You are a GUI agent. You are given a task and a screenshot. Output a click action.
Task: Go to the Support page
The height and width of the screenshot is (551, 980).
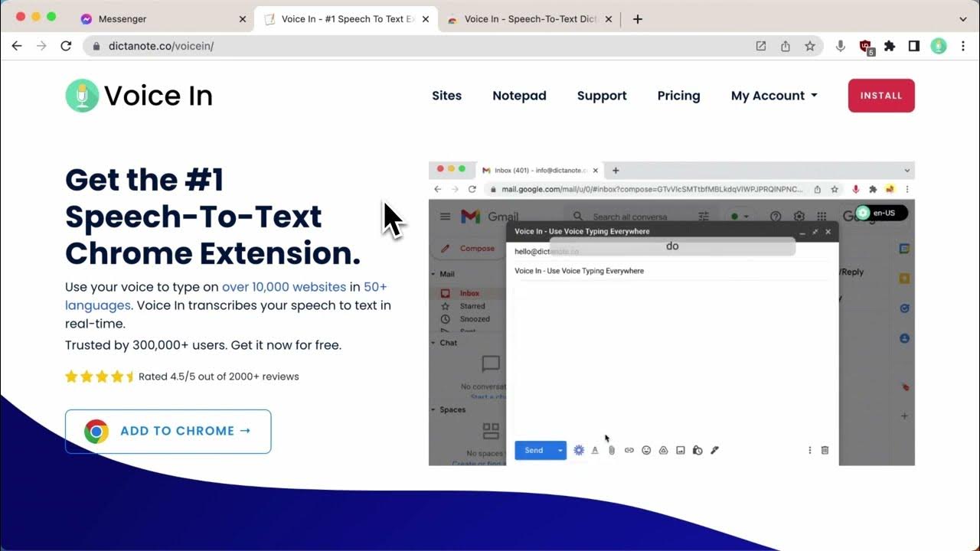tap(602, 96)
